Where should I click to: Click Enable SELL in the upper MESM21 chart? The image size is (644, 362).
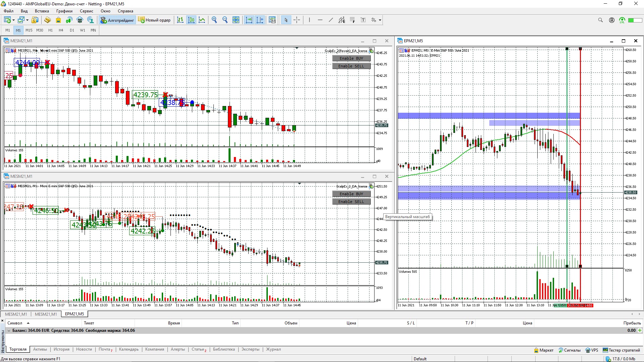351,66
